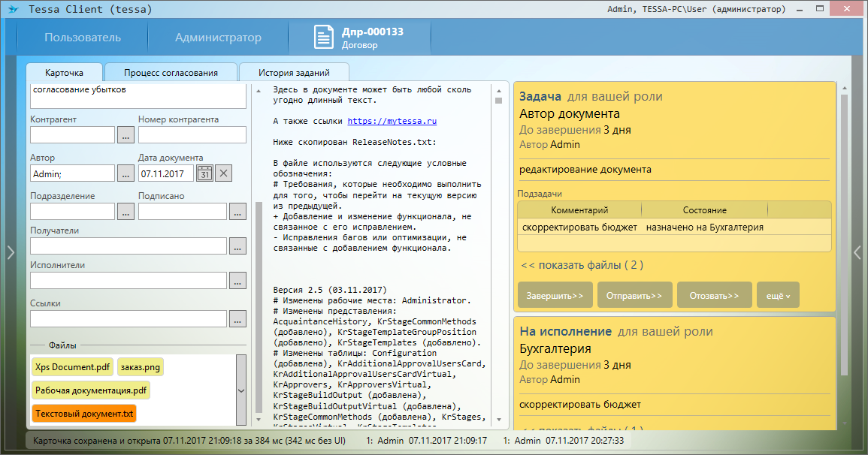Open the История заданий tab
The width and height of the screenshot is (868, 455).
point(294,72)
